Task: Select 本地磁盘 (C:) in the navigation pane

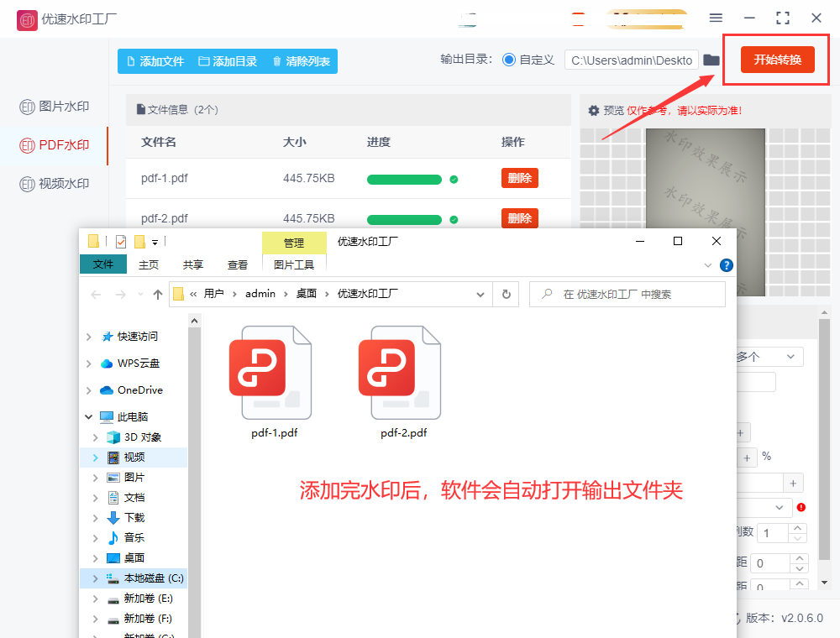Action: (154, 578)
